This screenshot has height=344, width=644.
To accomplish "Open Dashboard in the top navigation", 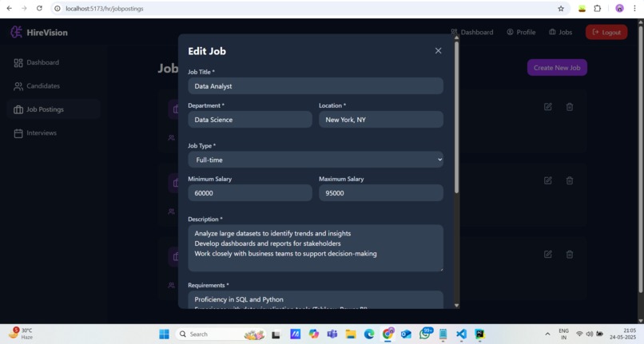I will 472,32.
